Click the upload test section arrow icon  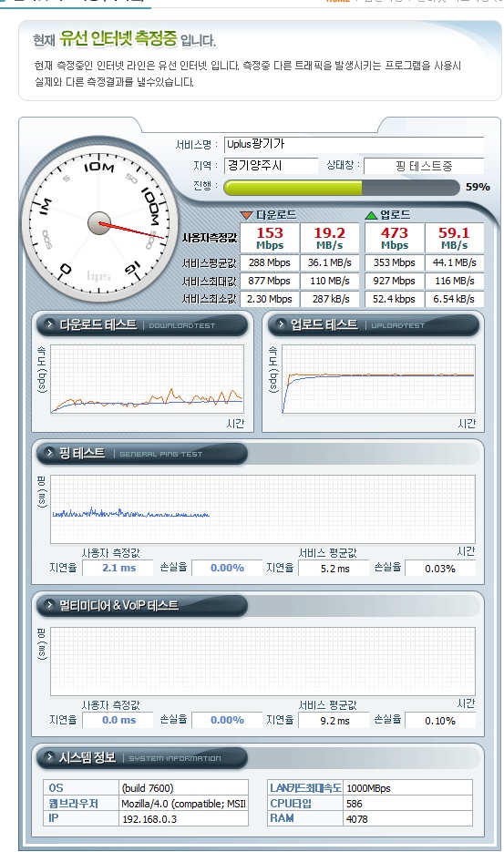(x=281, y=324)
